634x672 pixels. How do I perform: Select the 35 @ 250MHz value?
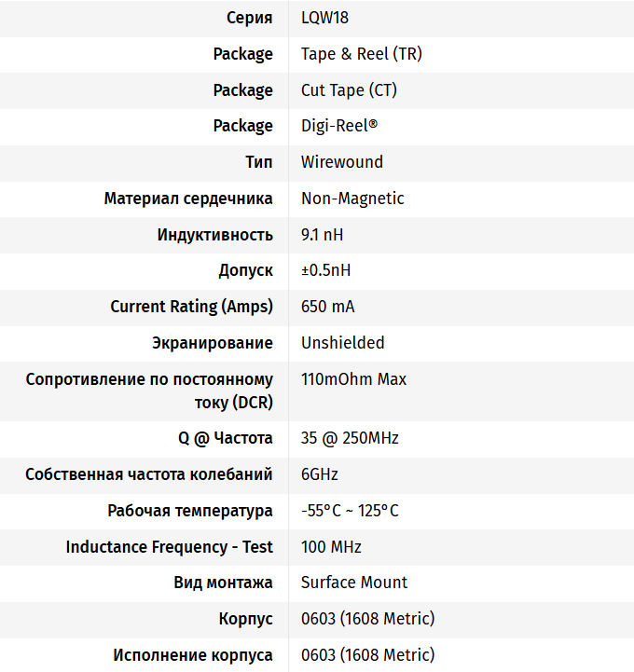350,438
